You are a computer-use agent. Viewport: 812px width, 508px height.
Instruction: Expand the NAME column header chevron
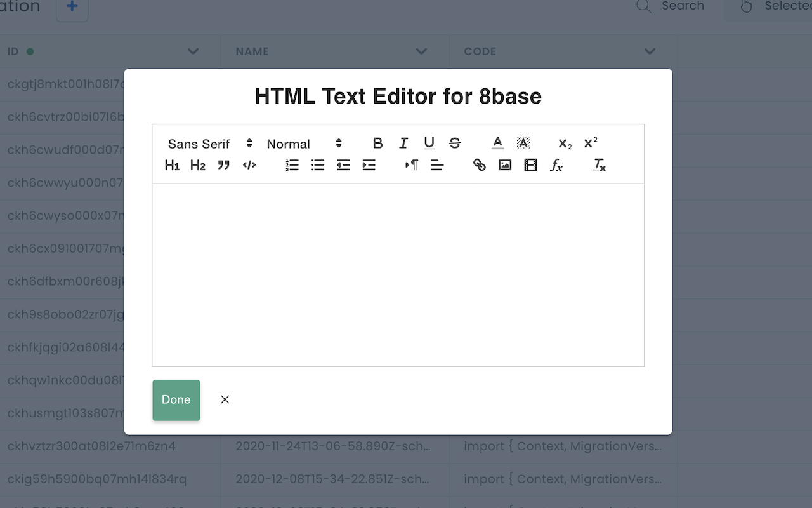coord(422,51)
